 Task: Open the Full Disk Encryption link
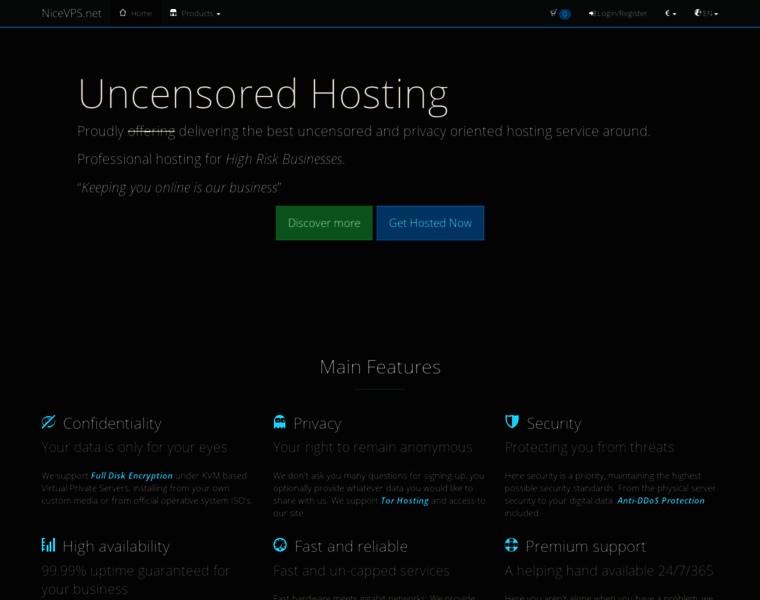coord(132,476)
